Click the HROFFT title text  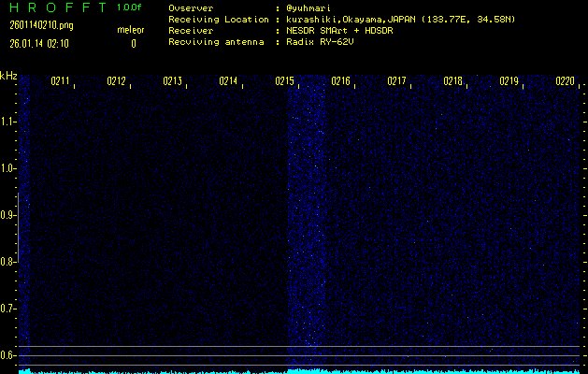58,7
